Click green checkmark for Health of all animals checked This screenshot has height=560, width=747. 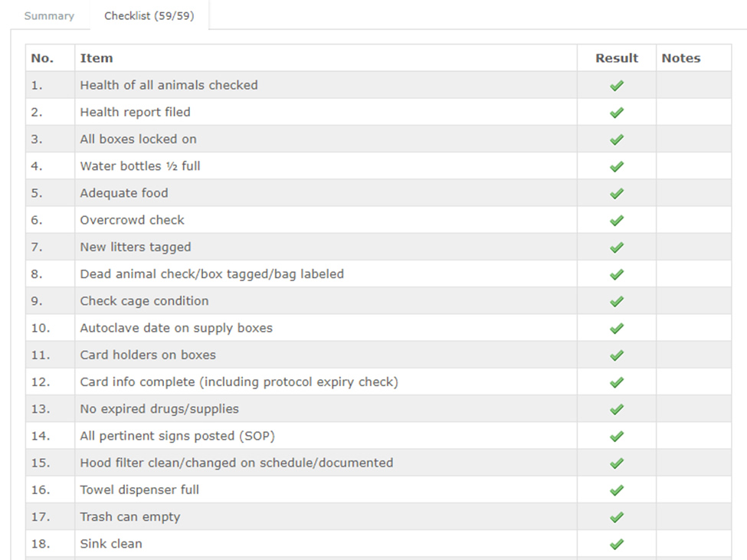(617, 86)
